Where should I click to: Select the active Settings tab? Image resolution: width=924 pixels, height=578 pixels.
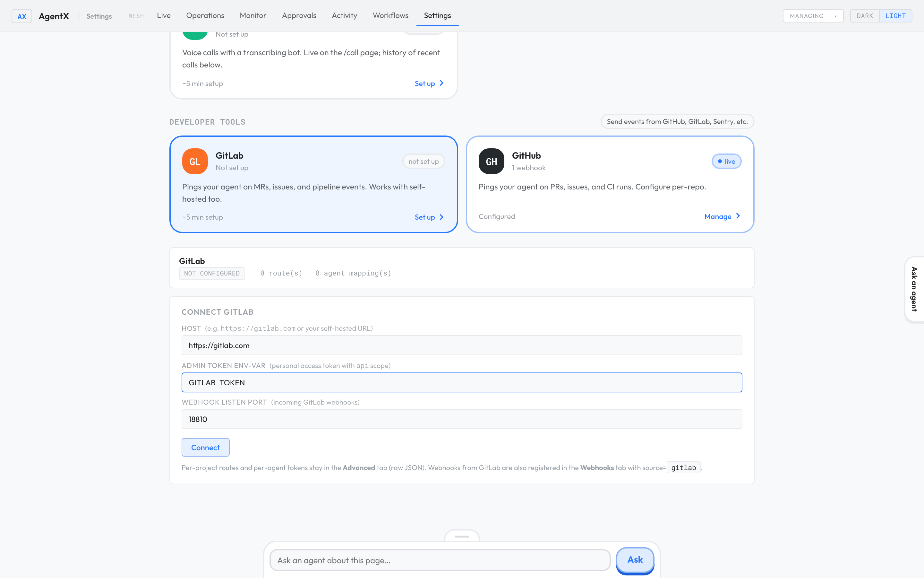[437, 16]
